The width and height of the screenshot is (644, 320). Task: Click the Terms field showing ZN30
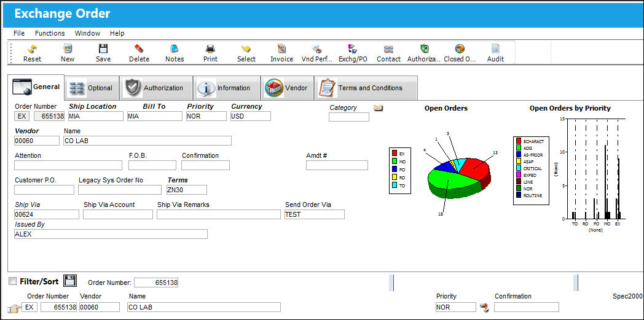[x=186, y=190]
